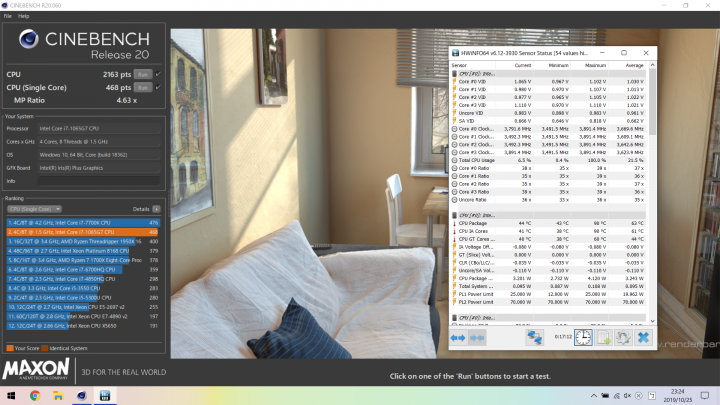Start logging with the sheet-plus icon
Image resolution: width=720 pixels, height=405 pixels.
click(x=603, y=338)
